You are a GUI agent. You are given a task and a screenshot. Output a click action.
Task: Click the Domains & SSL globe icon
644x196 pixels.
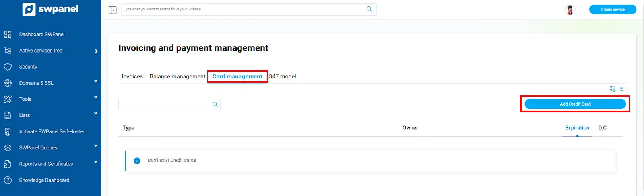coord(8,83)
